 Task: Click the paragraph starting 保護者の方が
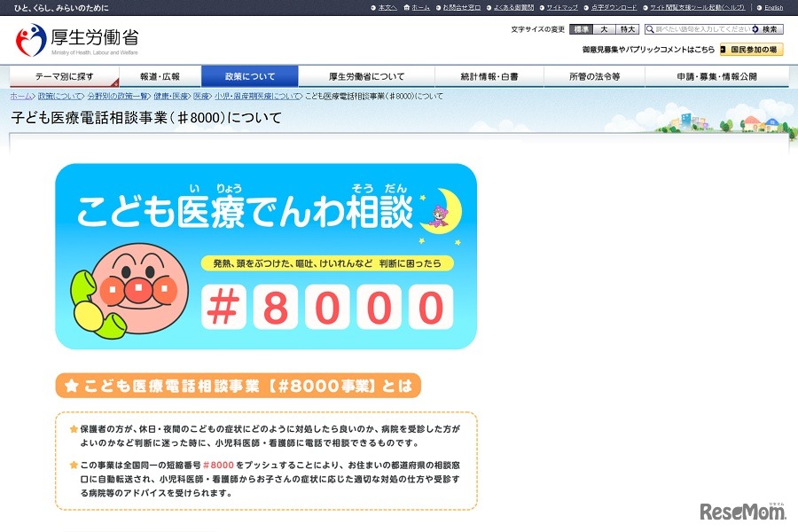(270, 435)
